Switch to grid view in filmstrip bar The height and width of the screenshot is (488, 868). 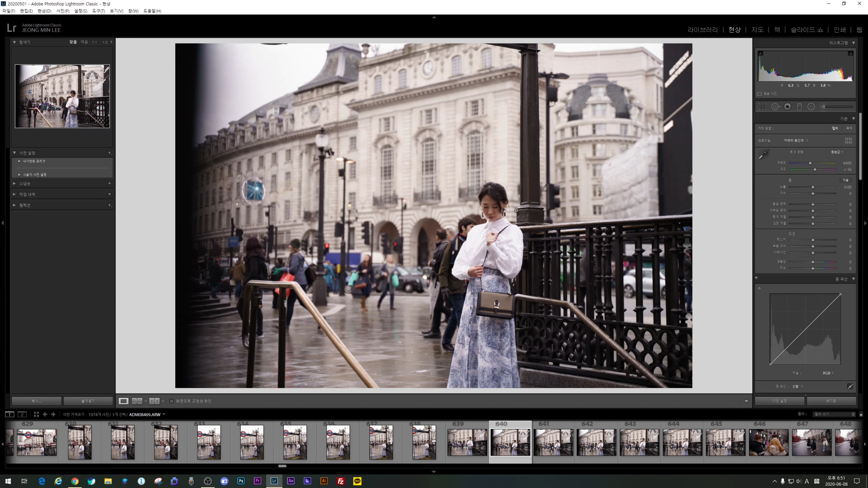coord(36,414)
